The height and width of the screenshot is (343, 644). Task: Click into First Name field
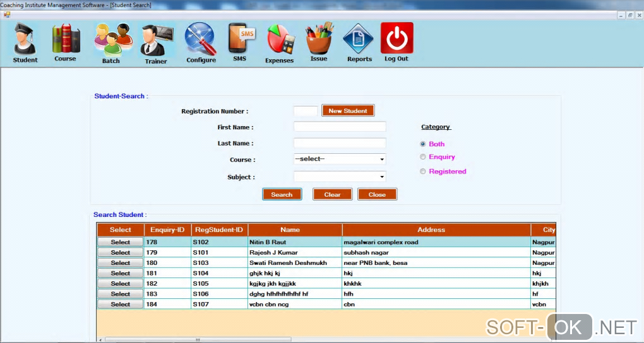[340, 127]
